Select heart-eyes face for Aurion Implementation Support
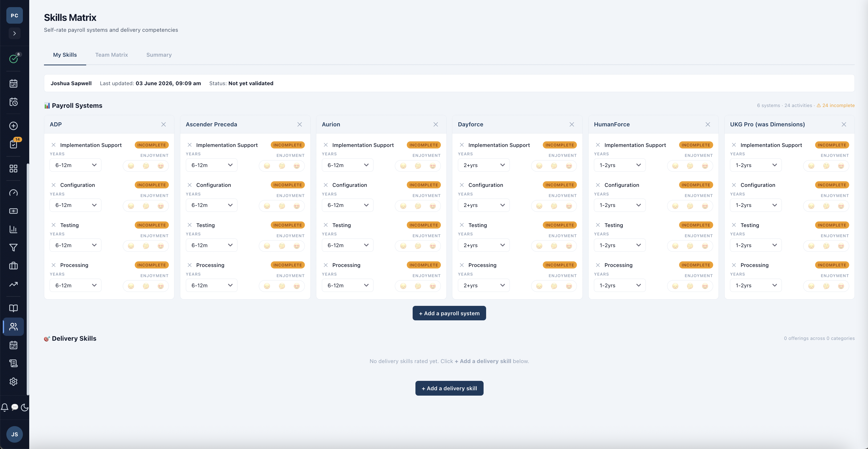Image resolution: width=868 pixels, height=449 pixels. [x=433, y=166]
